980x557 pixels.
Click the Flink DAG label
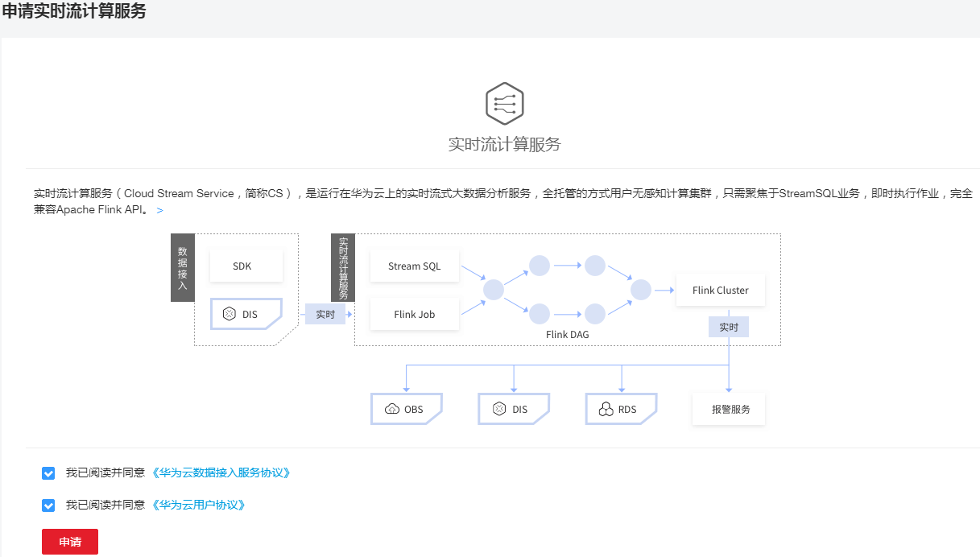[568, 334]
